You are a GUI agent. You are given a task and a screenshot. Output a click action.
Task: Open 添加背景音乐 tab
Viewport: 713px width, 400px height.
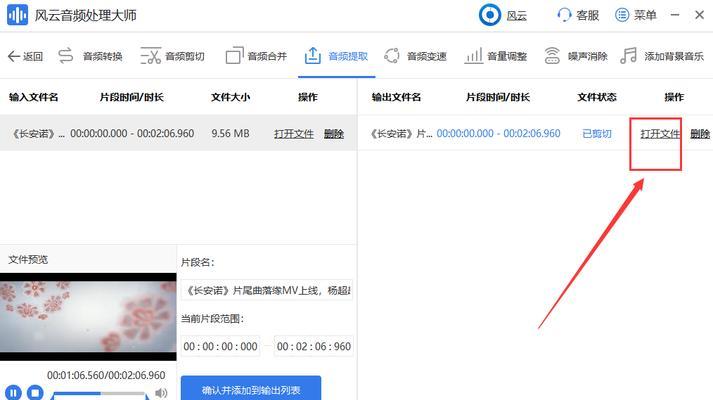pos(662,56)
